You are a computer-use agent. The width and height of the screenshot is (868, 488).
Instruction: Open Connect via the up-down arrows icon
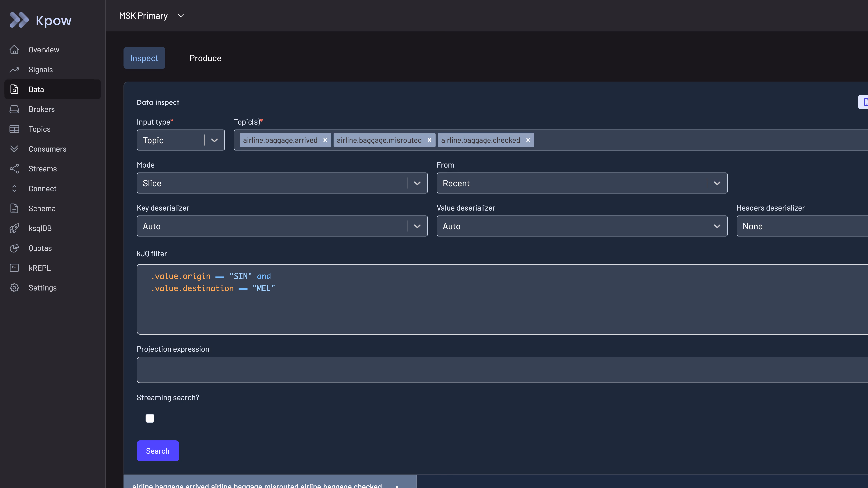(14, 189)
